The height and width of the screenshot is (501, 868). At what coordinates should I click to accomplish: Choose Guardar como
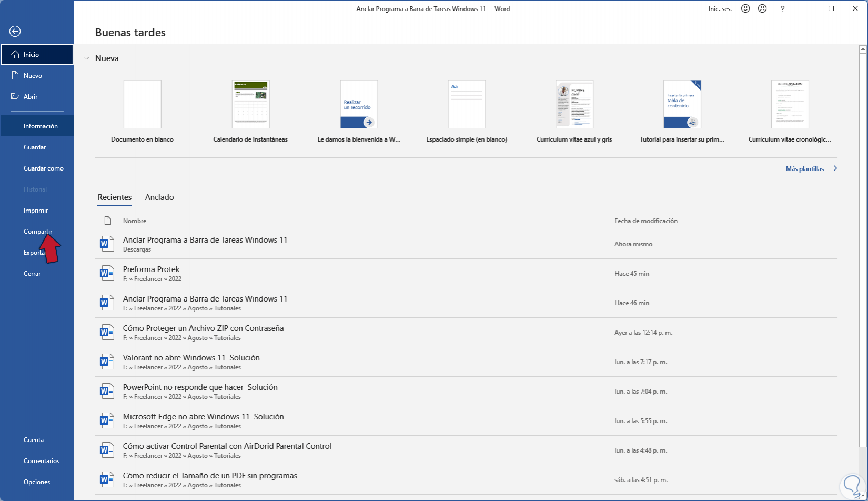point(37,168)
